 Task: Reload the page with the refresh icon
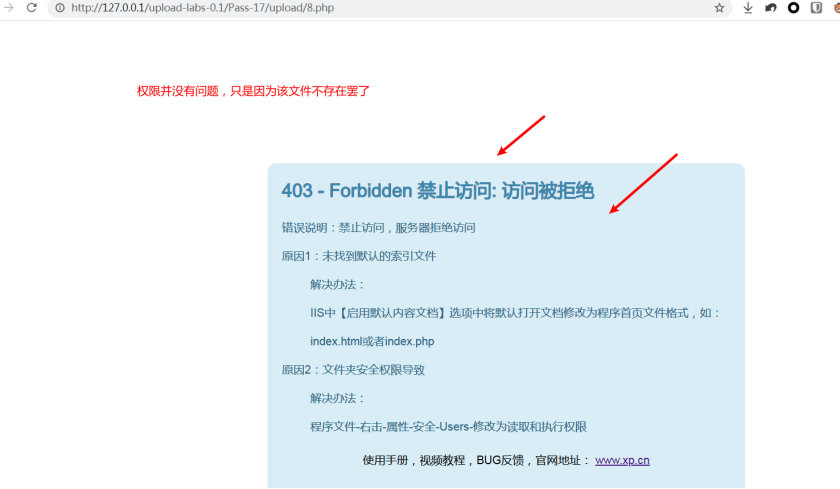point(32,7)
